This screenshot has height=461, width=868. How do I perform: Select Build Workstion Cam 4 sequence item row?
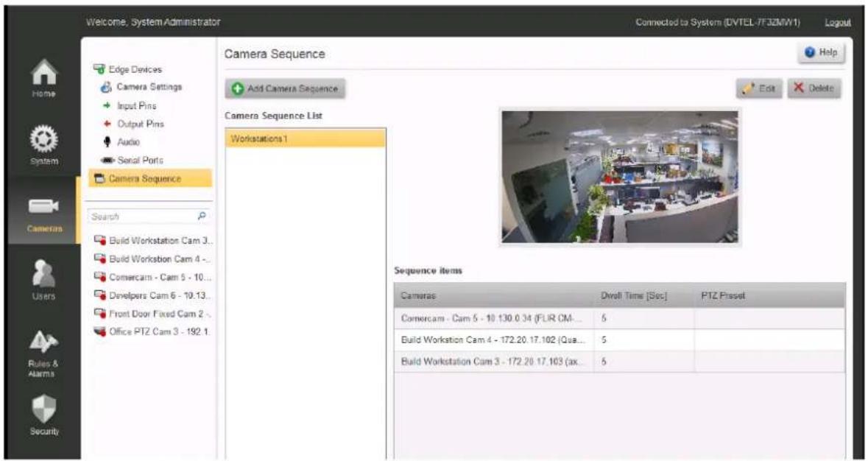point(620,339)
